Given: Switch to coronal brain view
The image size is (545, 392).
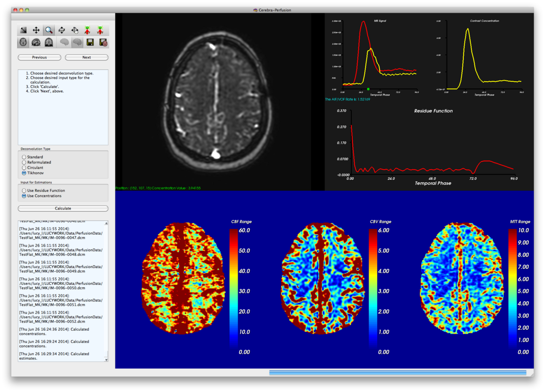Looking at the screenshot, I should pos(49,43).
